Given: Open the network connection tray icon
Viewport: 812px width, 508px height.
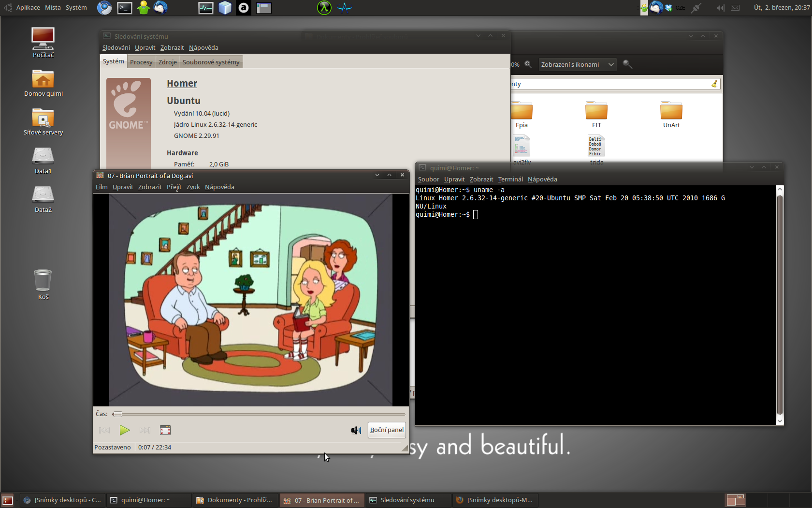Looking at the screenshot, I should tap(696, 8).
